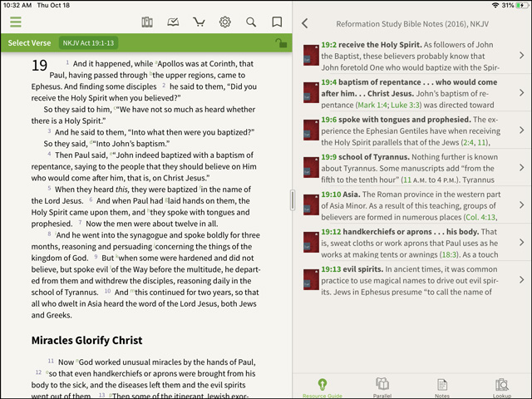Open the 19:2 verse reference in notes

click(x=329, y=45)
